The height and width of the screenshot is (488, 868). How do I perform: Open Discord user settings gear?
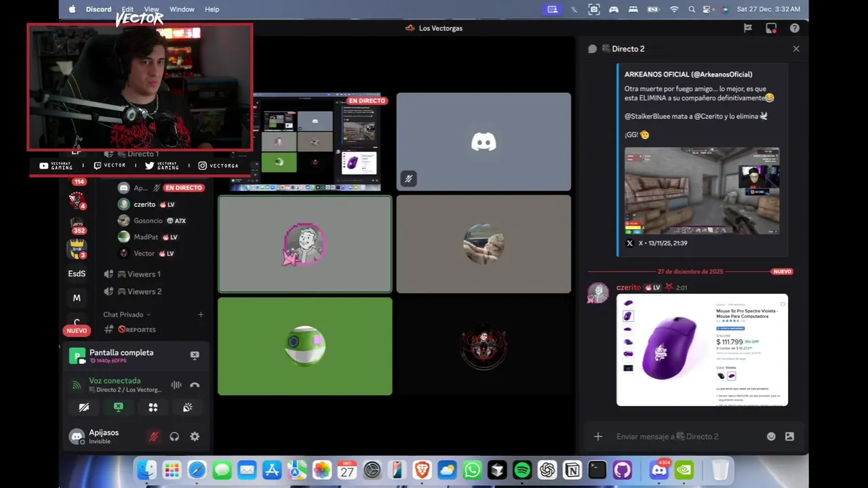[195, 436]
